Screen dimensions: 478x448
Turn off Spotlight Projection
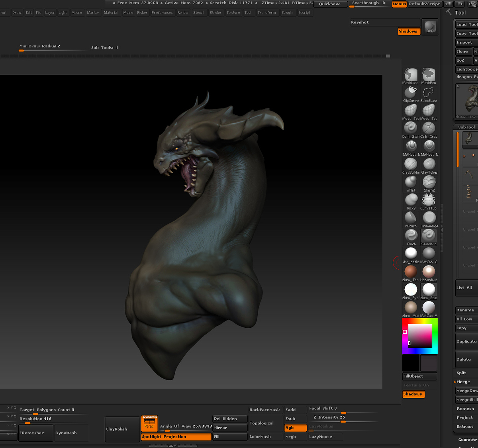click(x=176, y=437)
